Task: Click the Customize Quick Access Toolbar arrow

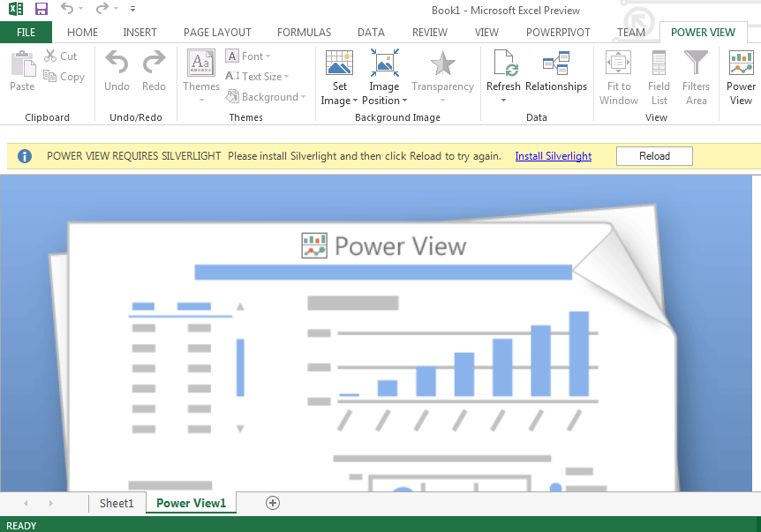Action: 132,10
